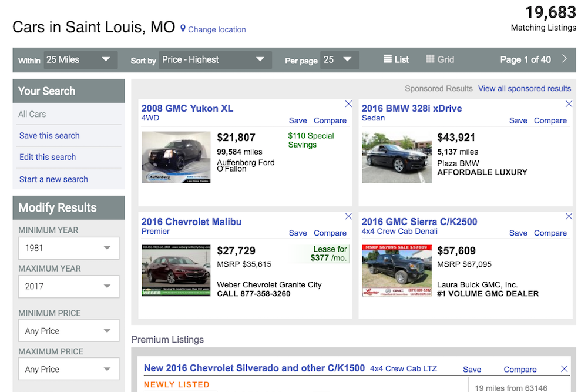Click Save this search link
The width and height of the screenshot is (588, 392).
tap(49, 135)
